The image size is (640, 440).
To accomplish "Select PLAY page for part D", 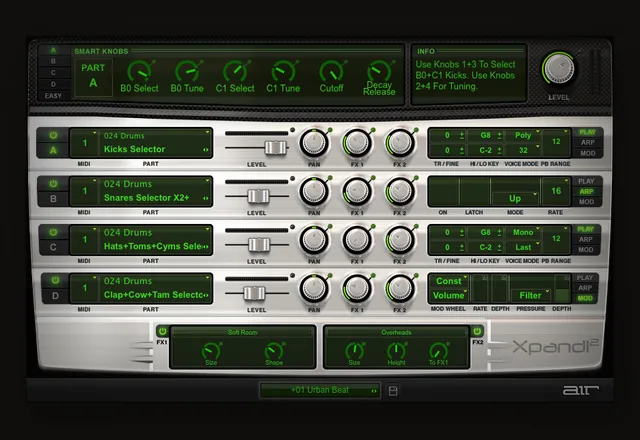I will point(584,278).
